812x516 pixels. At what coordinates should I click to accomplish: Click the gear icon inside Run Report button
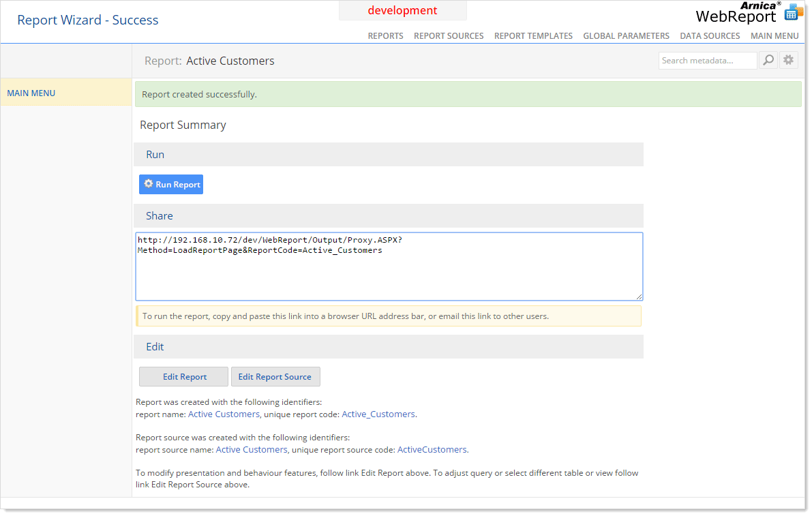point(148,184)
